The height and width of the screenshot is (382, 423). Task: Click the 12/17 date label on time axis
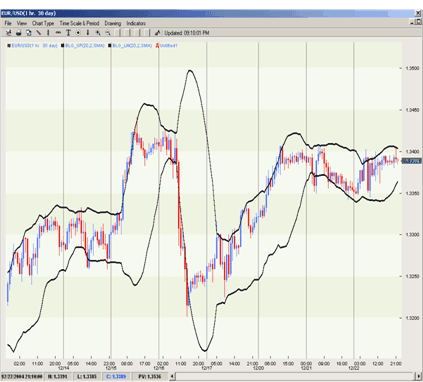[x=206, y=368]
